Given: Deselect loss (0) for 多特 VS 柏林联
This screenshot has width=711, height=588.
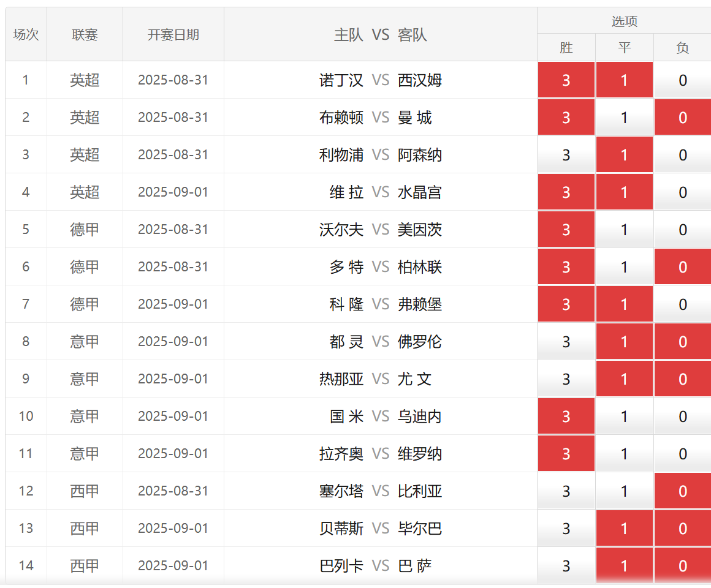Looking at the screenshot, I should point(683,267).
